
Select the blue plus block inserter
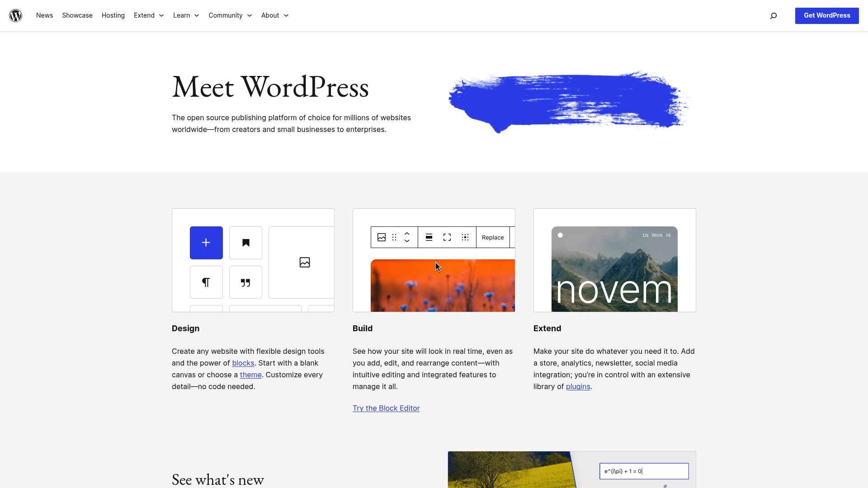coord(206,243)
